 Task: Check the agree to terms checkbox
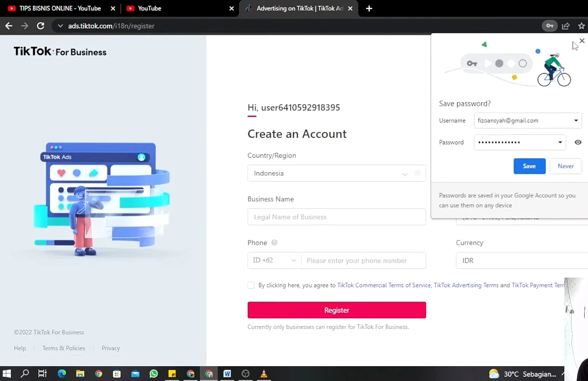pyautogui.click(x=251, y=285)
